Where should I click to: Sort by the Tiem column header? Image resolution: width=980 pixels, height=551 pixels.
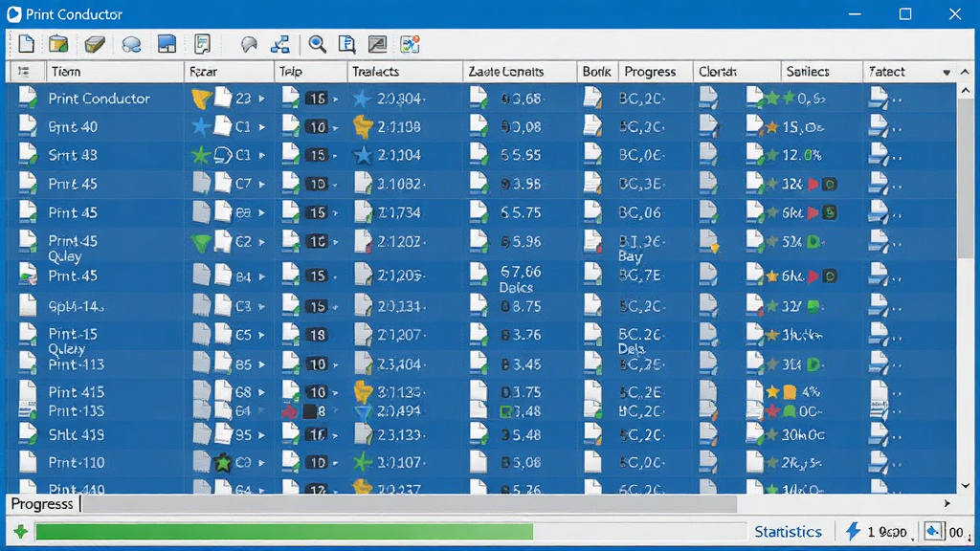pos(116,72)
